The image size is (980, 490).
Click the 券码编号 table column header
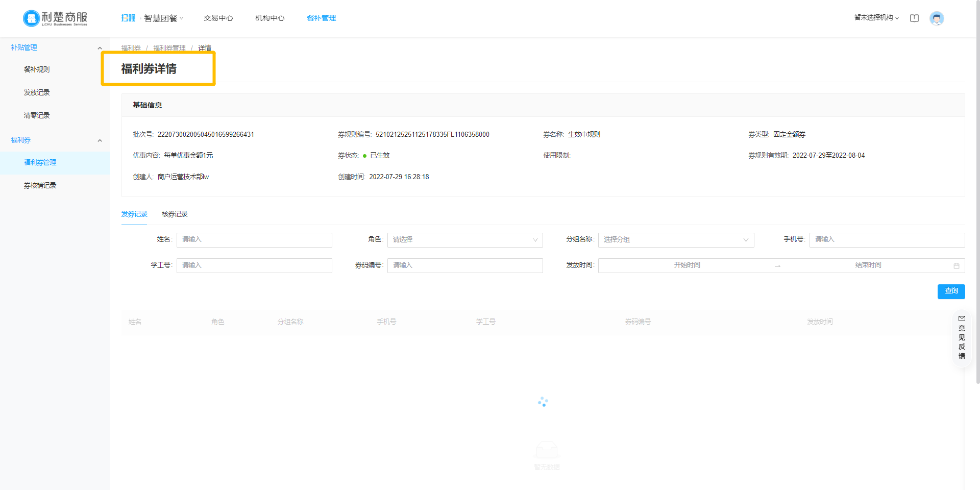tap(638, 322)
